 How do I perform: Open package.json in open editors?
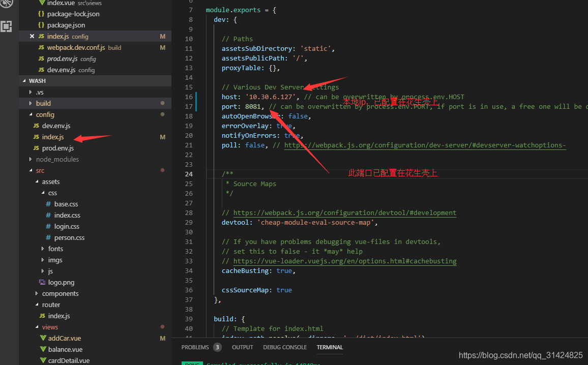coord(66,25)
